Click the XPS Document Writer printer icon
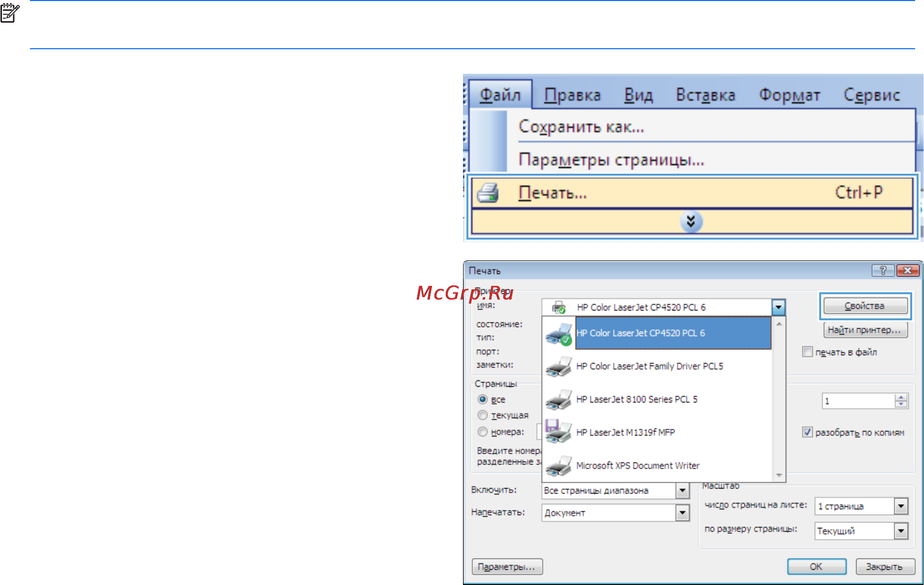The width and height of the screenshot is (924, 585). 559,466
